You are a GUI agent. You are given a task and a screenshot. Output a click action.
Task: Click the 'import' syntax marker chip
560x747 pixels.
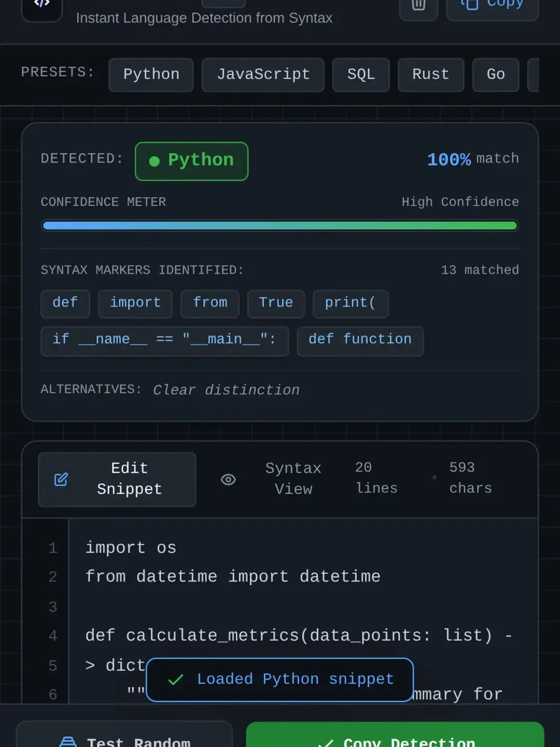(135, 303)
